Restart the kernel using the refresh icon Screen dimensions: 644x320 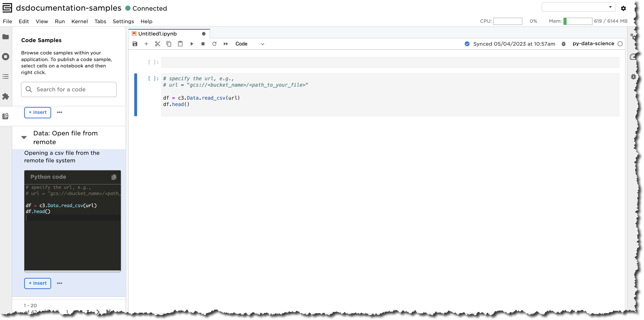(214, 44)
